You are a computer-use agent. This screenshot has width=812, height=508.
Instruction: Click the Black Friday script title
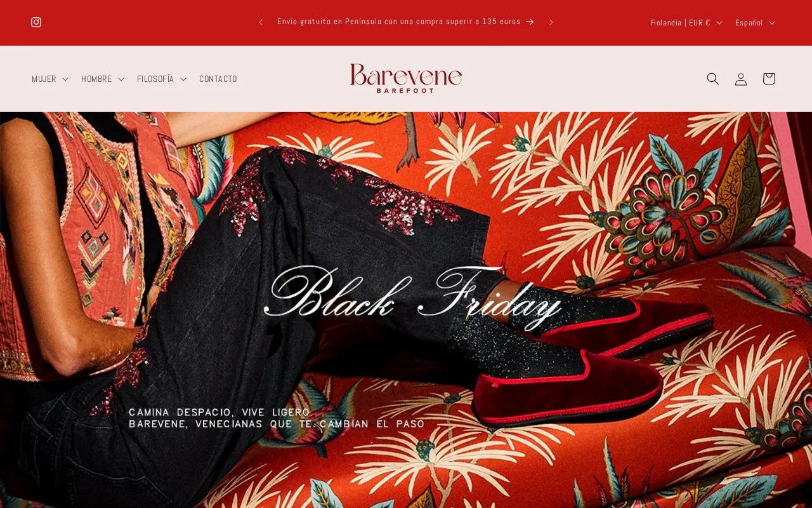click(x=412, y=295)
